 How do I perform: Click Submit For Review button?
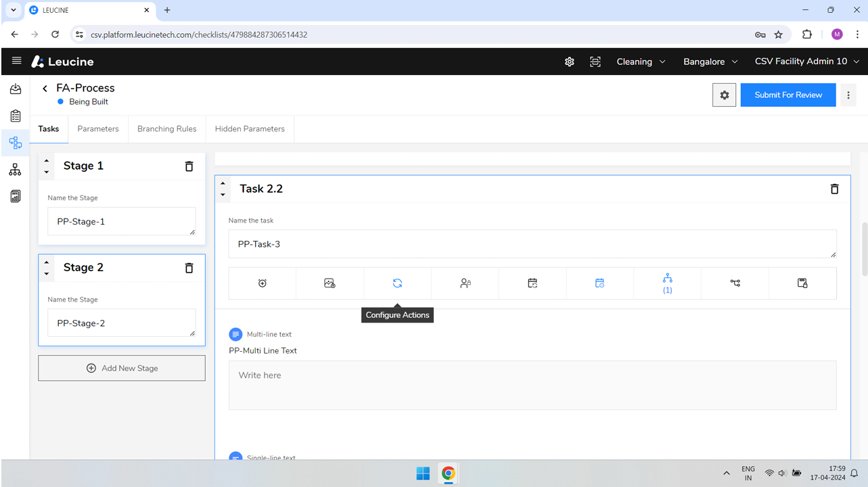tap(788, 95)
